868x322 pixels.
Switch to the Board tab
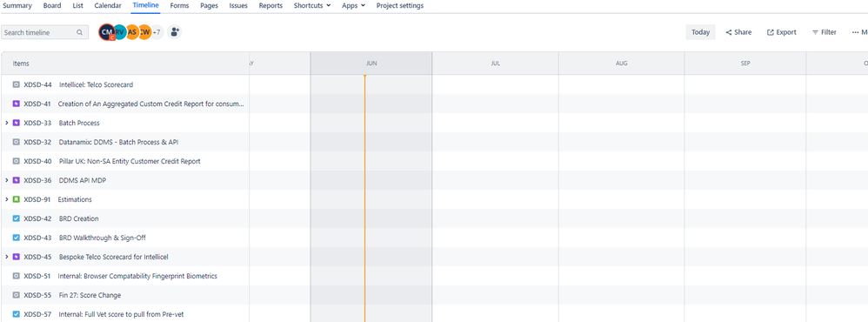(x=52, y=5)
